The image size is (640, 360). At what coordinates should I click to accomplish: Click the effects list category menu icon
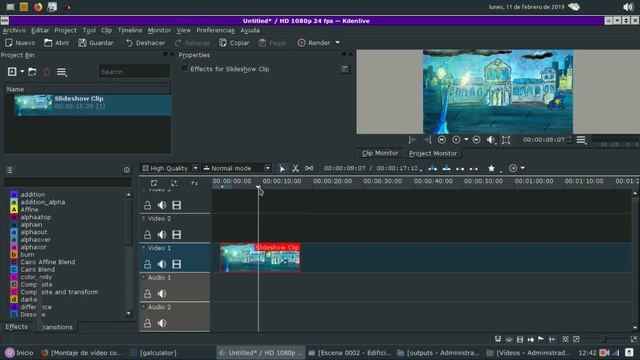(10, 170)
